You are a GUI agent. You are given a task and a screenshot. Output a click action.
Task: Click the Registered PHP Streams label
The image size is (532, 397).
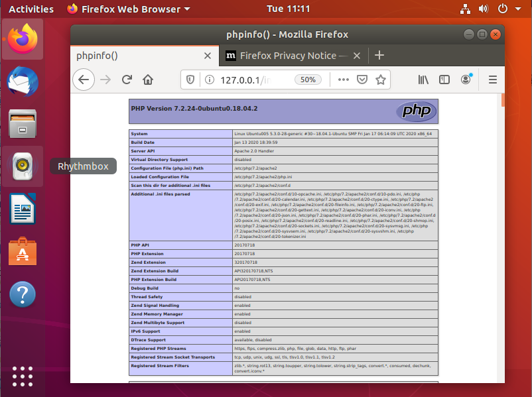[x=159, y=349]
